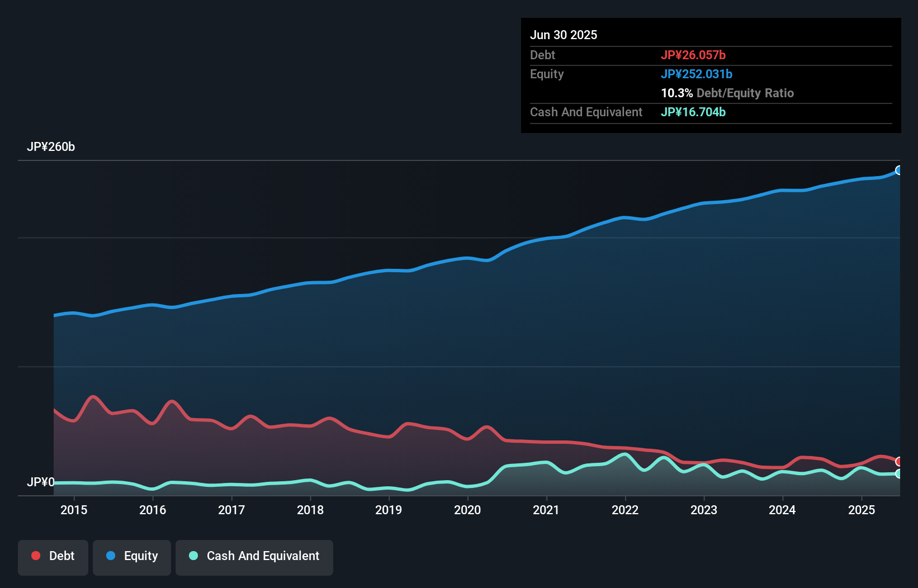Viewport: 918px width, 588px height.
Task: Select the Cash endpoint marker on the chart
Action: pos(899,473)
